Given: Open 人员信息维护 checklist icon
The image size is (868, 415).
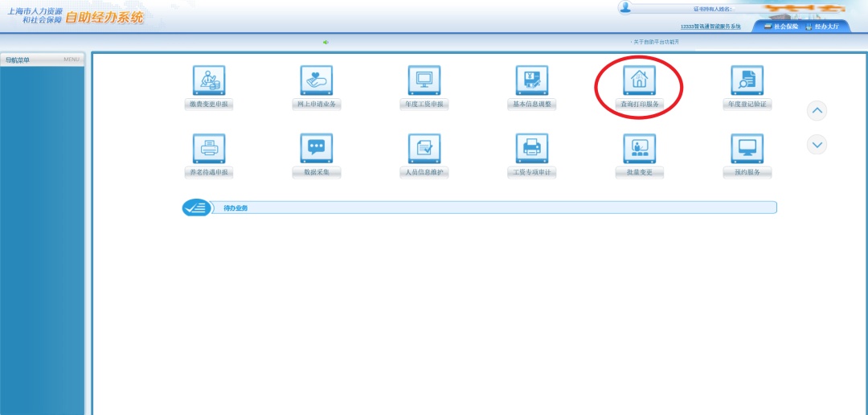Looking at the screenshot, I should coord(424,149).
